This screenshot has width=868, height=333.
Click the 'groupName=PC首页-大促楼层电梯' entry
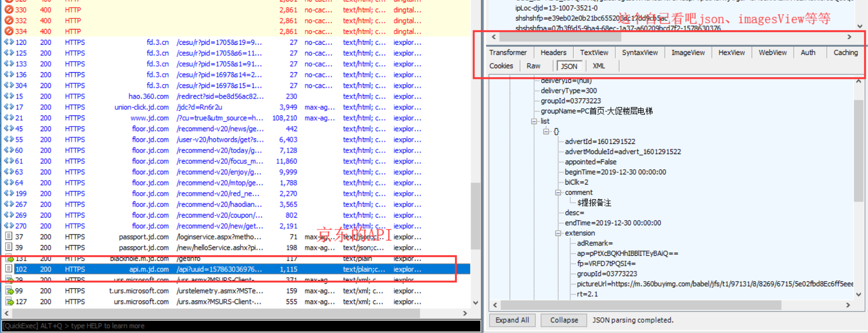point(597,111)
